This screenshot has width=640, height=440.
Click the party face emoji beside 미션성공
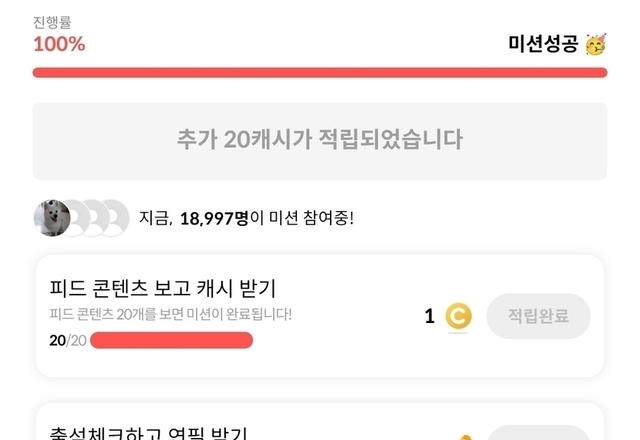[x=596, y=44]
